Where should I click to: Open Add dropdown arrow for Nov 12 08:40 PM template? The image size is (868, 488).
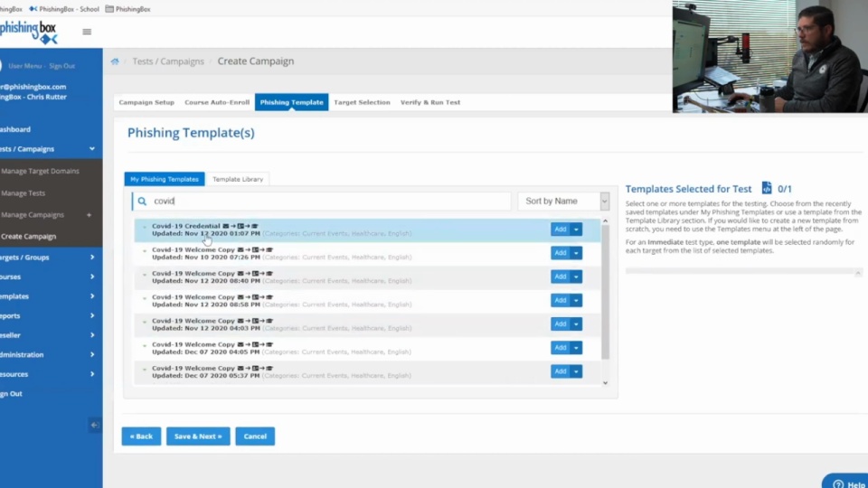click(576, 277)
